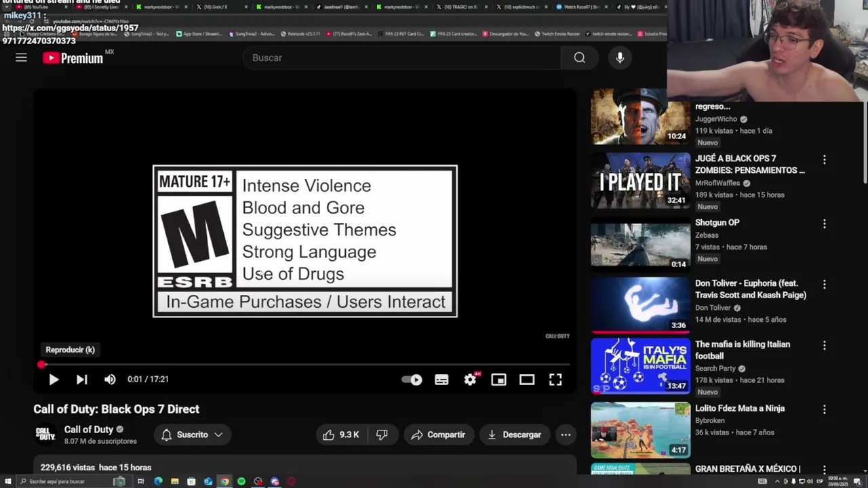Open the Italy's Mafia video thumbnail

[x=640, y=366]
